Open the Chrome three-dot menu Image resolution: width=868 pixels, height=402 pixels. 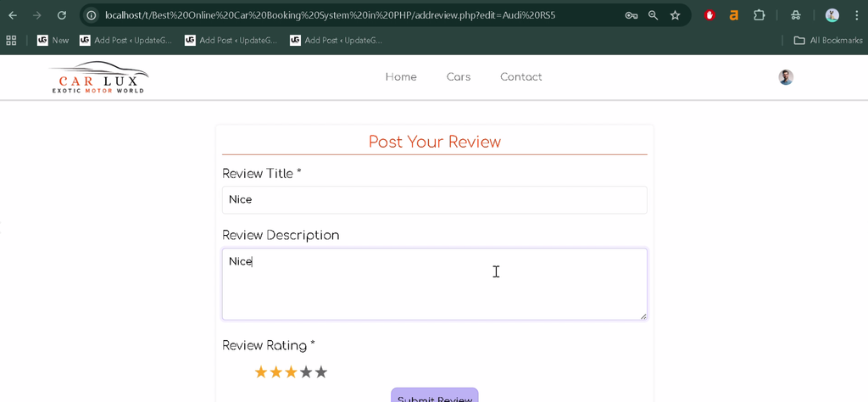coord(856,15)
